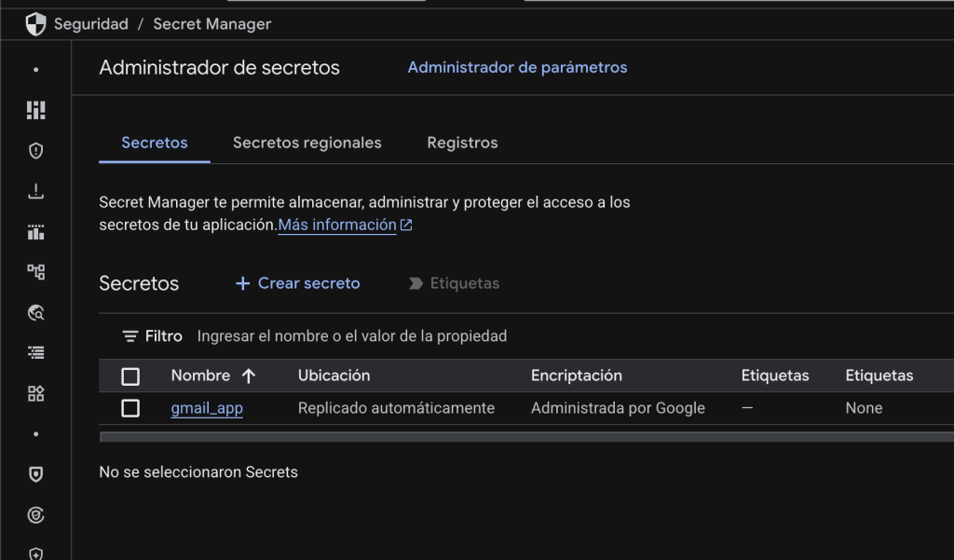Click the tray with down-arrow sidebar icon
The height and width of the screenshot is (560, 954).
coord(36,191)
